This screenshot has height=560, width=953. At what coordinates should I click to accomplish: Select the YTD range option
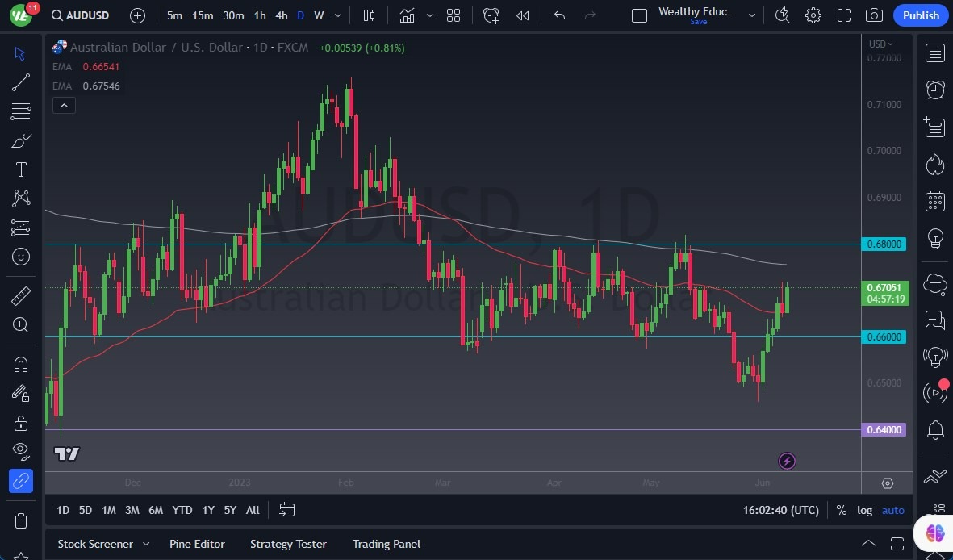tap(182, 509)
